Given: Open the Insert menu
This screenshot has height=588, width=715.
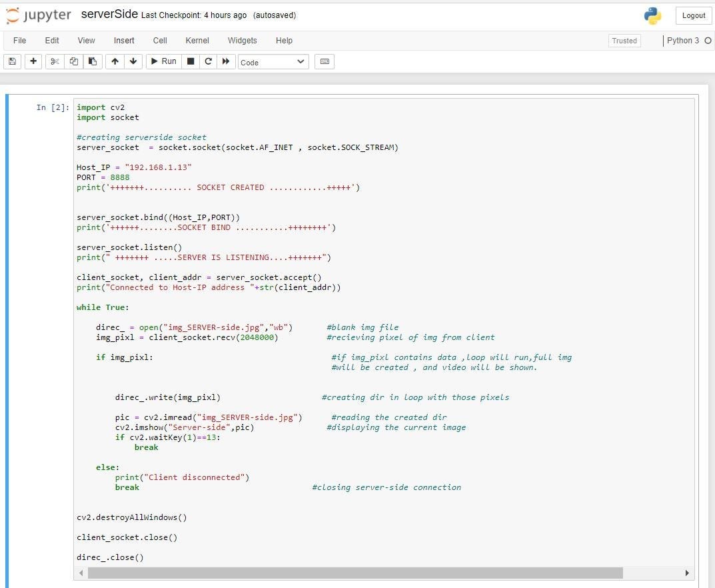Looking at the screenshot, I should click(x=124, y=41).
